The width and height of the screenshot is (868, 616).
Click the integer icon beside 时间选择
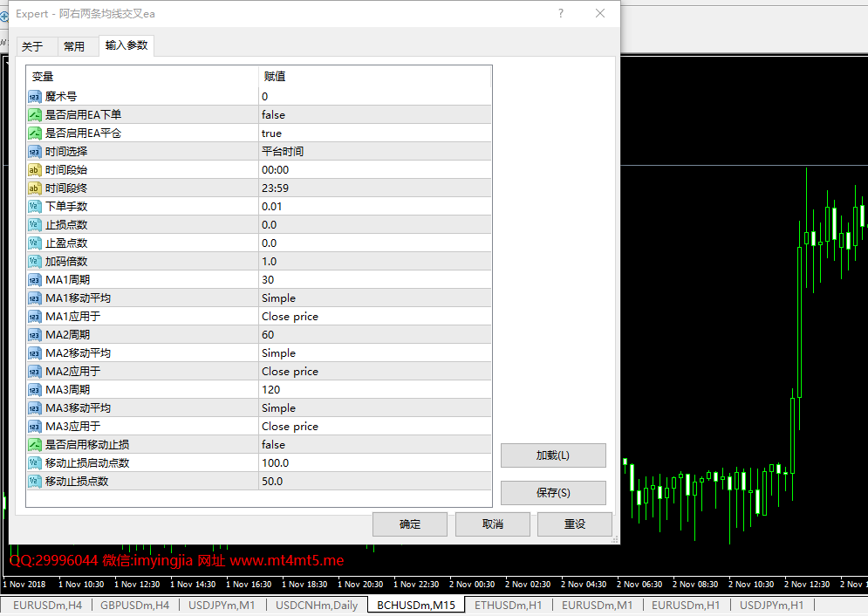pos(34,152)
